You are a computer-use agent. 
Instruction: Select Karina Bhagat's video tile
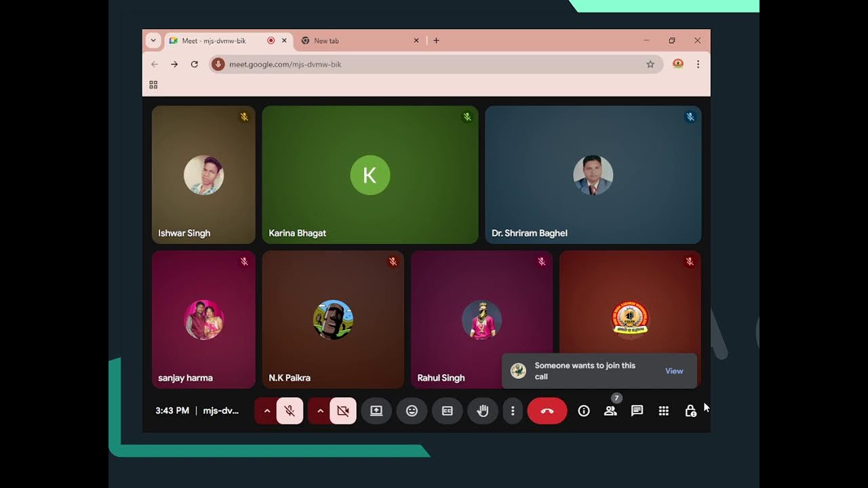[x=370, y=175]
